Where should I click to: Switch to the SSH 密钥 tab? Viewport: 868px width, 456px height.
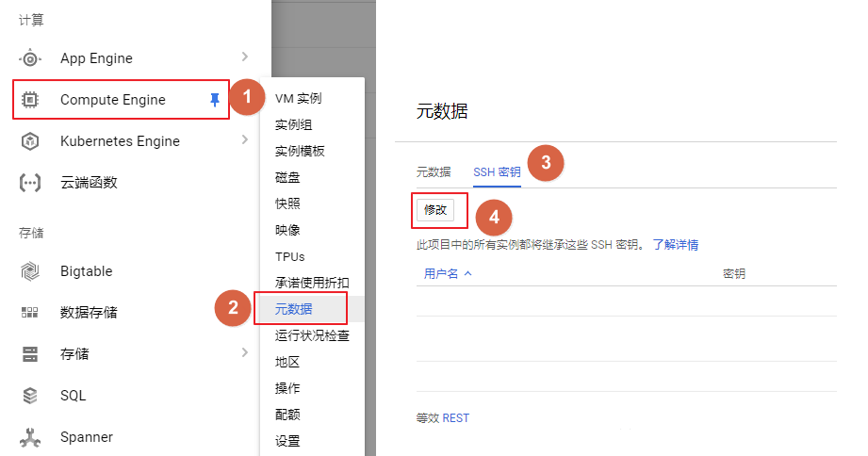coord(497,172)
